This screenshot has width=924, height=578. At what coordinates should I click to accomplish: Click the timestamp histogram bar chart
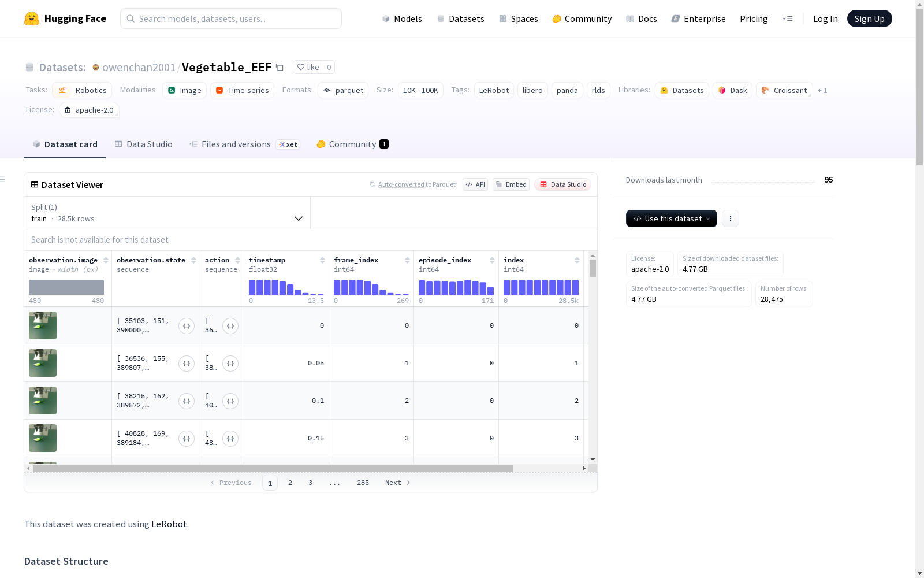pos(286,287)
